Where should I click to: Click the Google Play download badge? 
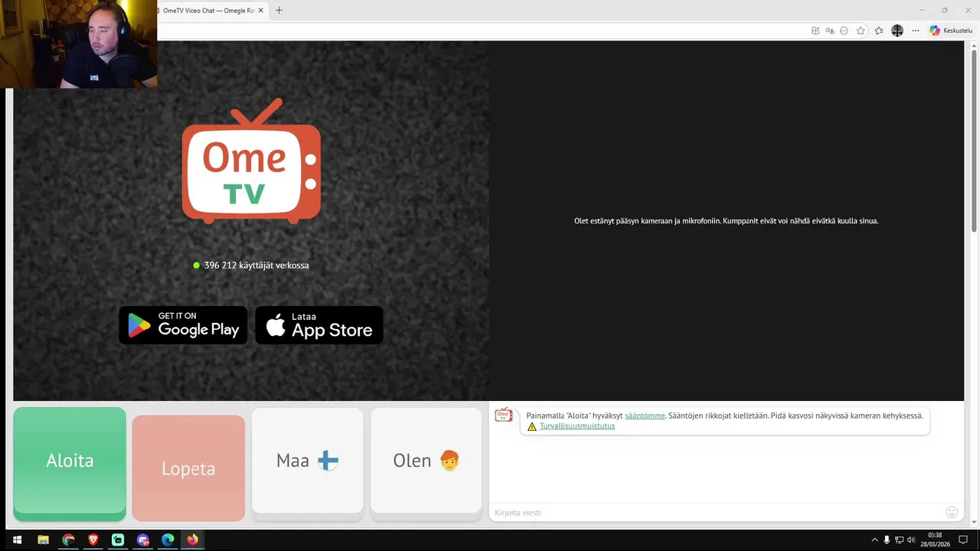(x=183, y=325)
